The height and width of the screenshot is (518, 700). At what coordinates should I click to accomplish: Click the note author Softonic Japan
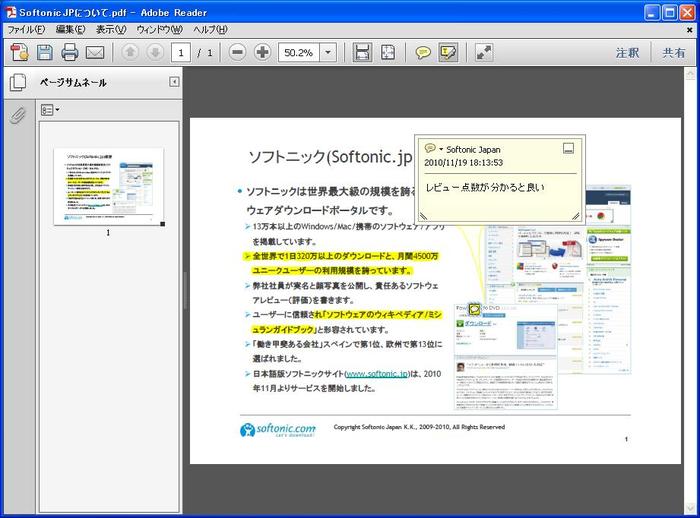pos(473,150)
